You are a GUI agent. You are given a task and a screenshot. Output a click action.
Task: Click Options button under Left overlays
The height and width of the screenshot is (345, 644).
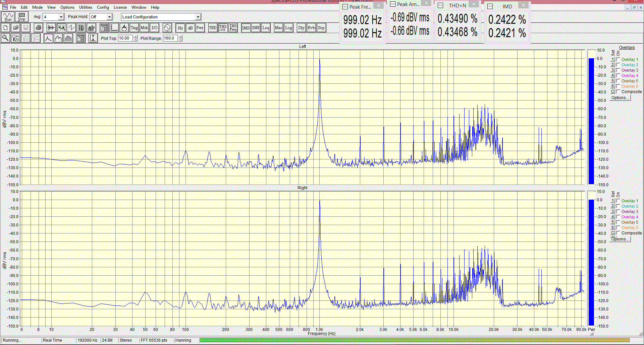click(x=620, y=98)
